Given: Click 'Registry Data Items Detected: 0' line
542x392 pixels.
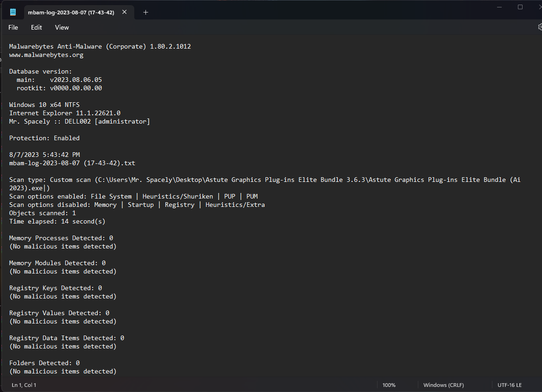Looking at the screenshot, I should [66, 338].
